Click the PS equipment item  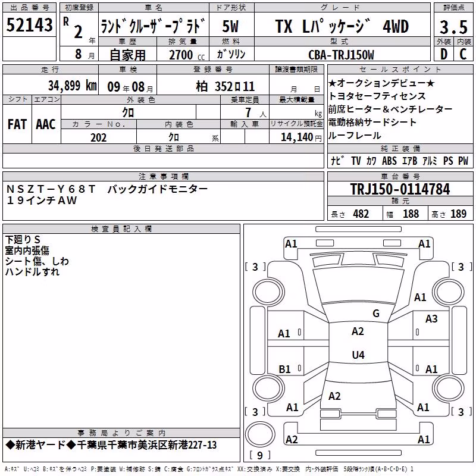click(x=448, y=161)
